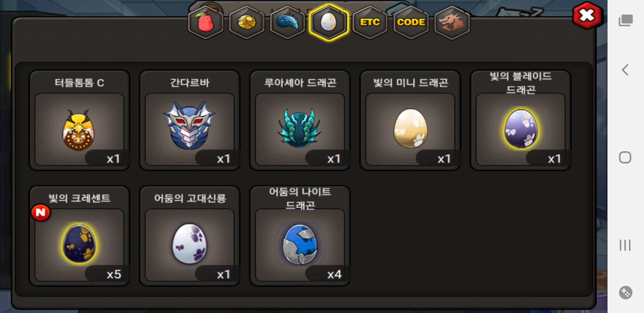
Task: Select the 빛의 블레이드 드래곤 egg
Action: (520, 120)
